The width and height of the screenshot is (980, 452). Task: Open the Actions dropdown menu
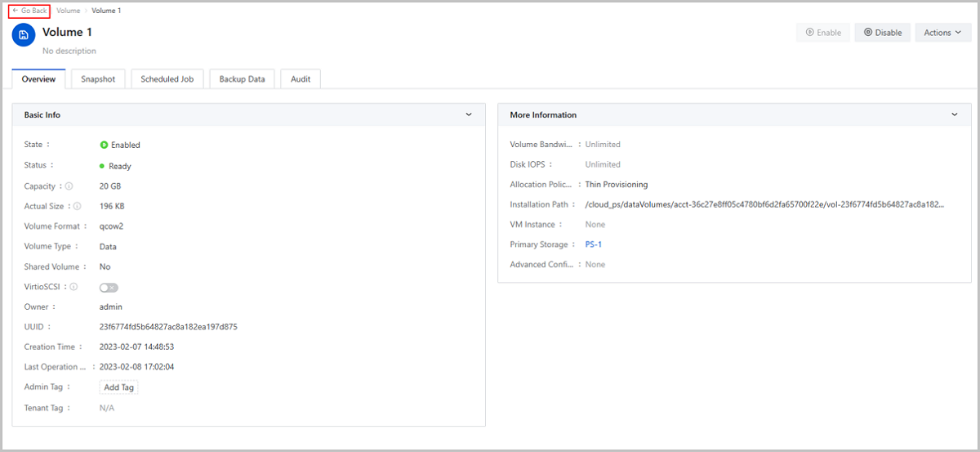pyautogui.click(x=942, y=33)
